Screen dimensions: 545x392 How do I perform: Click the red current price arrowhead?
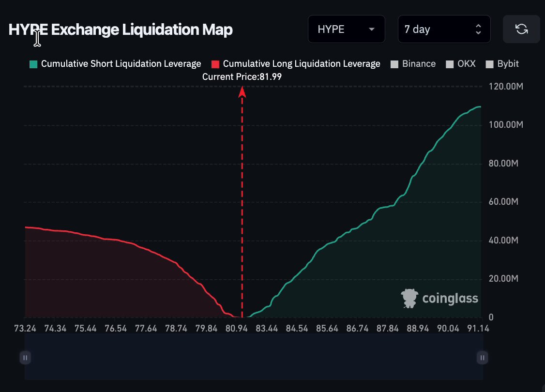tap(242, 92)
